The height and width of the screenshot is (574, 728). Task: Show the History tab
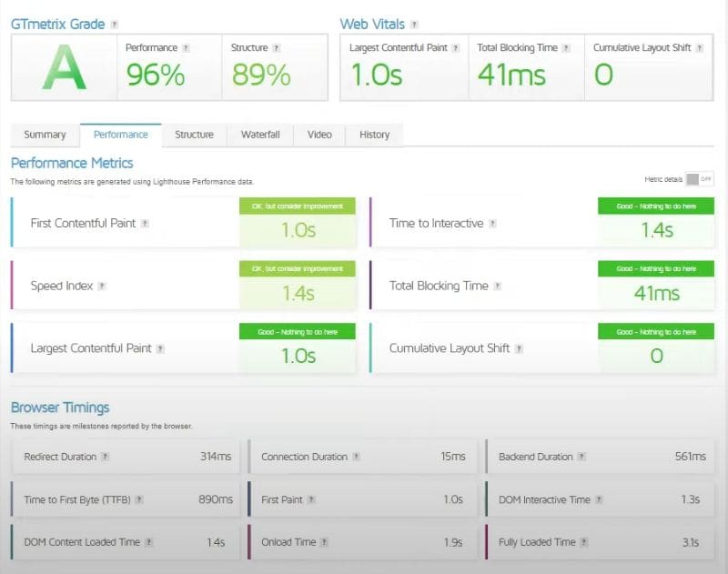374,135
